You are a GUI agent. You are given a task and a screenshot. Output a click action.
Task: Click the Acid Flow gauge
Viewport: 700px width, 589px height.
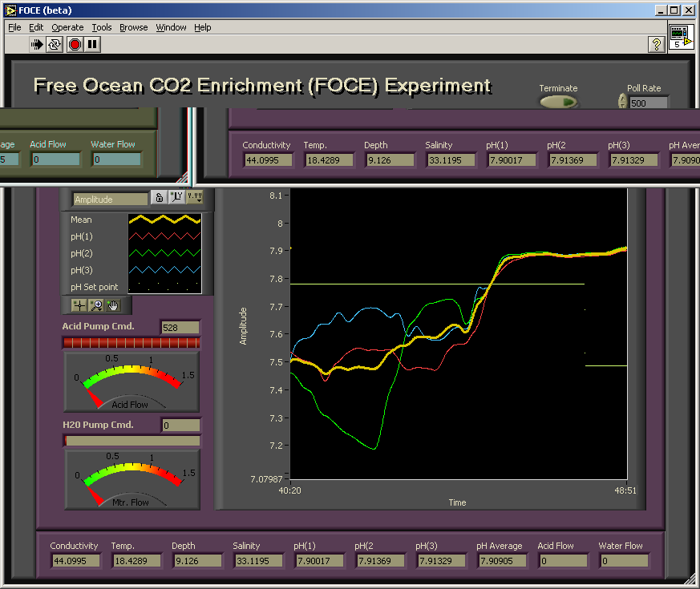point(132,382)
